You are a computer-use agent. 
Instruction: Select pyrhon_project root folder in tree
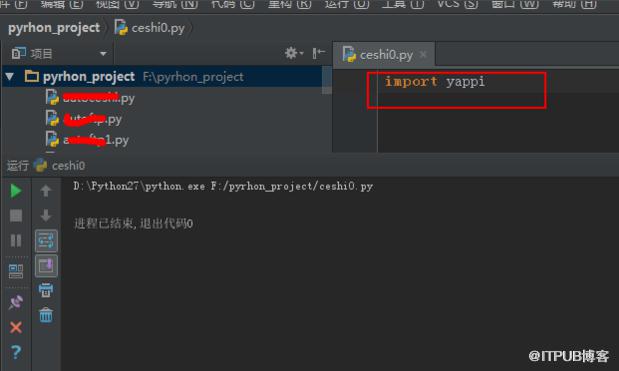tap(89, 77)
